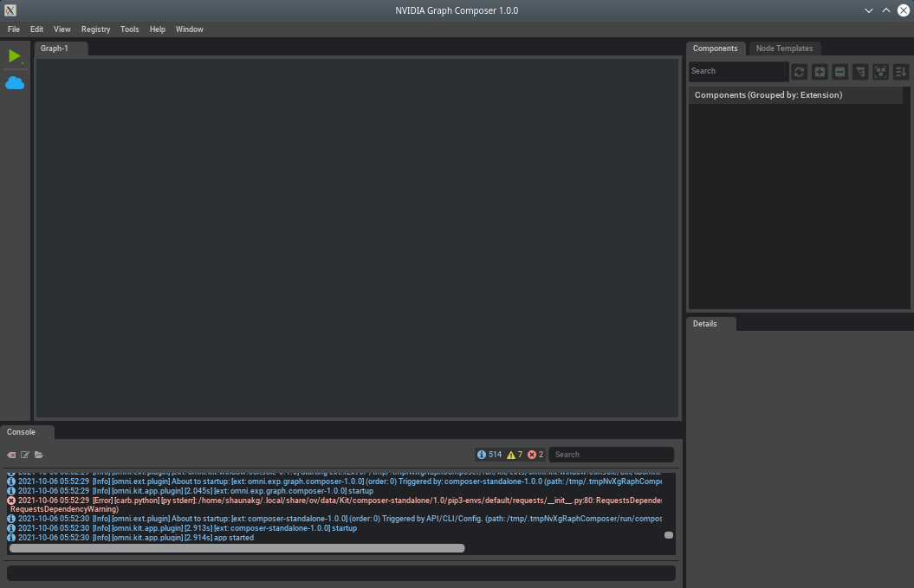Toggle the Warning messages filter showing 7
914x588 pixels.
(x=515, y=455)
